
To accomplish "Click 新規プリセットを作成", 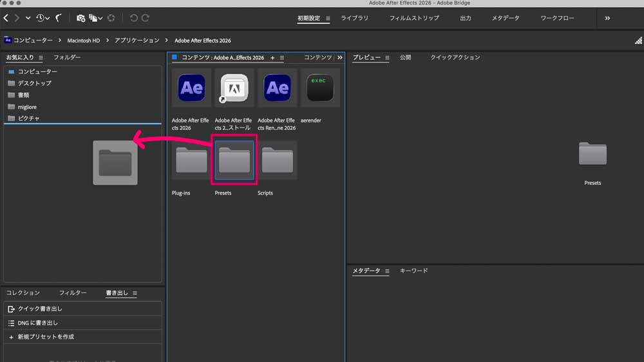I will pos(82,337).
